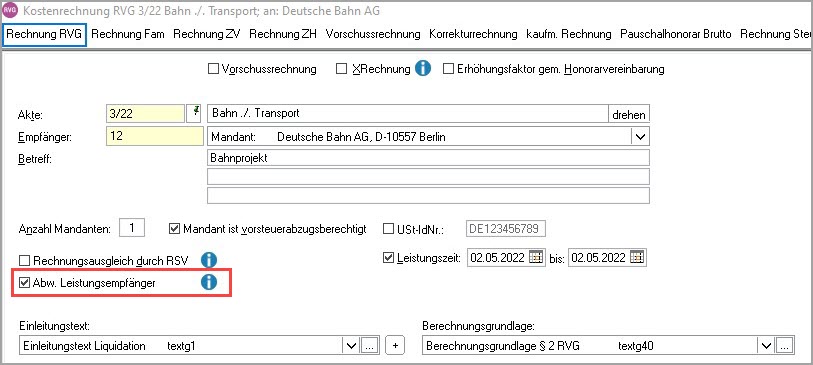Check Rechnungsausgleich durch RSV
813x365 pixels.
coord(24,260)
